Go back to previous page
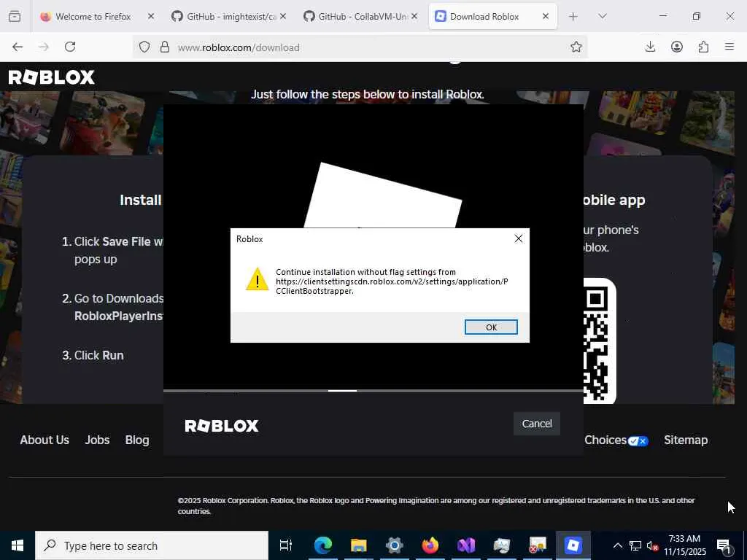Viewport: 747px width, 560px height. pyautogui.click(x=18, y=47)
